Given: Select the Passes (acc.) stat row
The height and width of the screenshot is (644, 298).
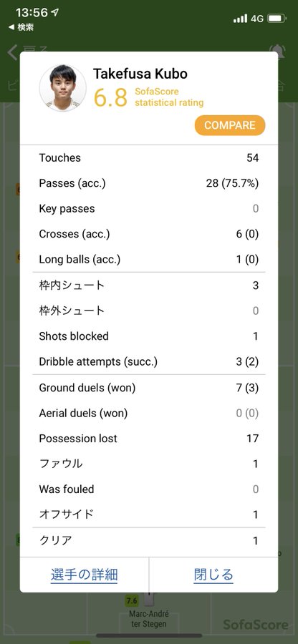Looking at the screenshot, I should click(x=149, y=183).
